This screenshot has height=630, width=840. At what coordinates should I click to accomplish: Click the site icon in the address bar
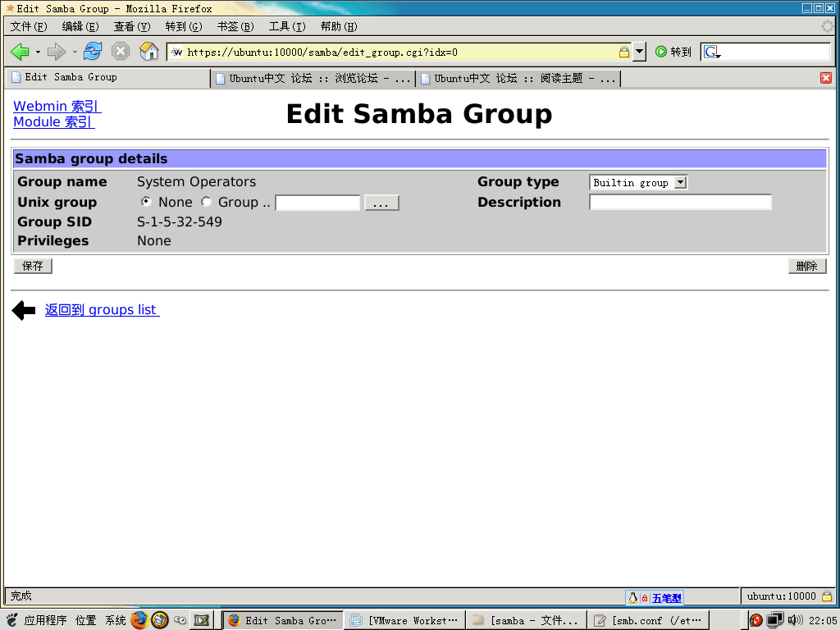(177, 52)
